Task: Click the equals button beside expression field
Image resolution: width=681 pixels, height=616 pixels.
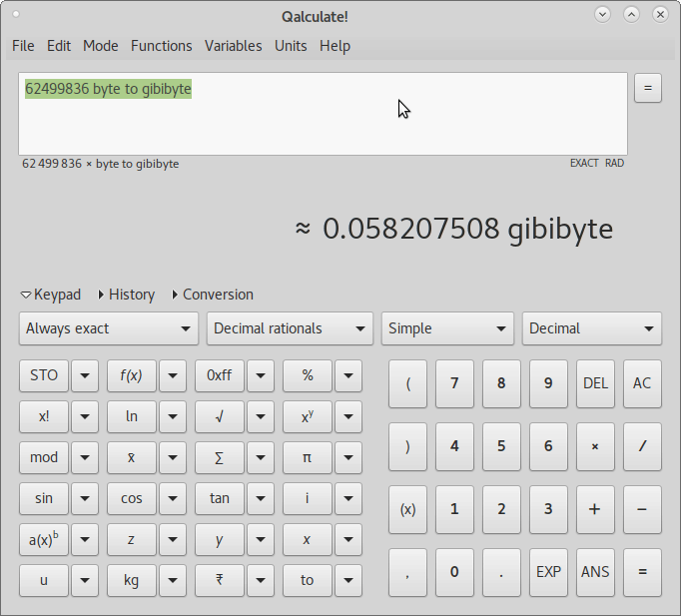Action: pyautogui.click(x=647, y=88)
